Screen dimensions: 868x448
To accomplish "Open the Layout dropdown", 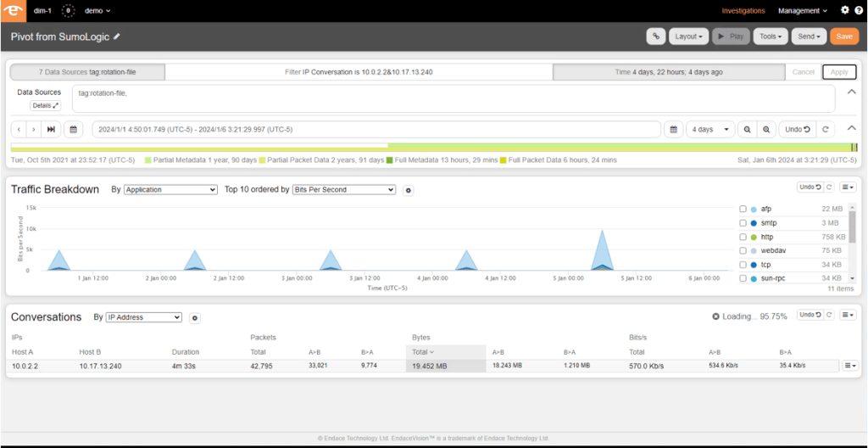I will [x=688, y=36].
